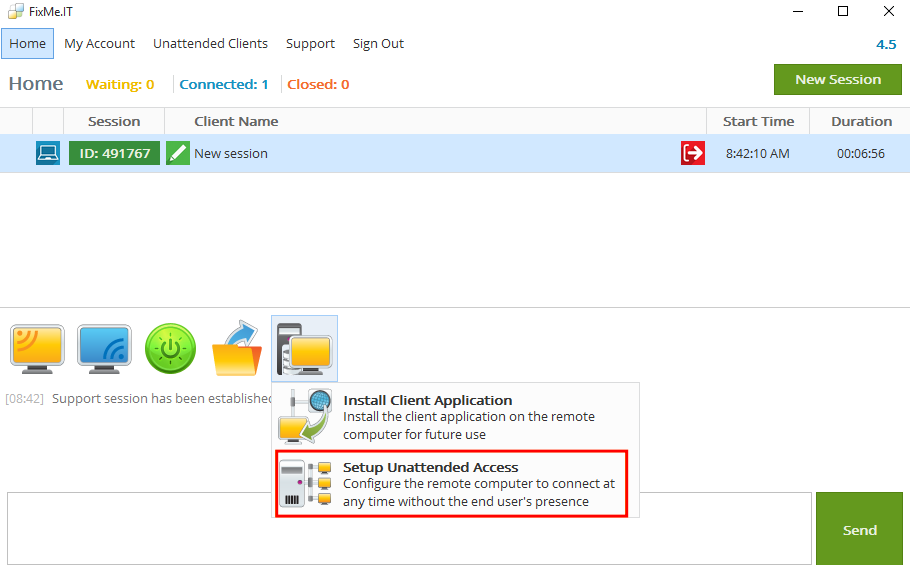Open the My Account menu
This screenshot has width=910, height=573.
pos(99,44)
